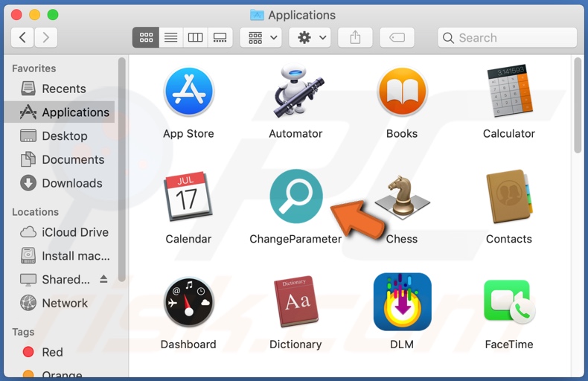Click the Tags section header
The image size is (588, 381).
pyautogui.click(x=23, y=332)
